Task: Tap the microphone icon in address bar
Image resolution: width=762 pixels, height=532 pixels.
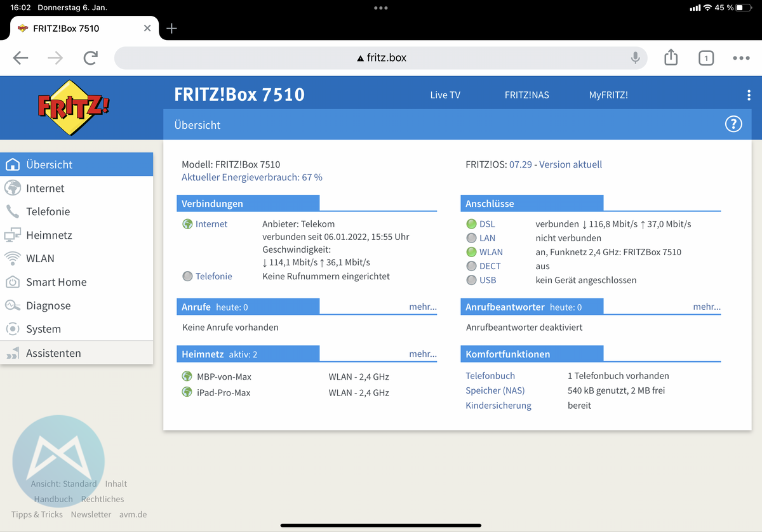Action: (x=635, y=58)
